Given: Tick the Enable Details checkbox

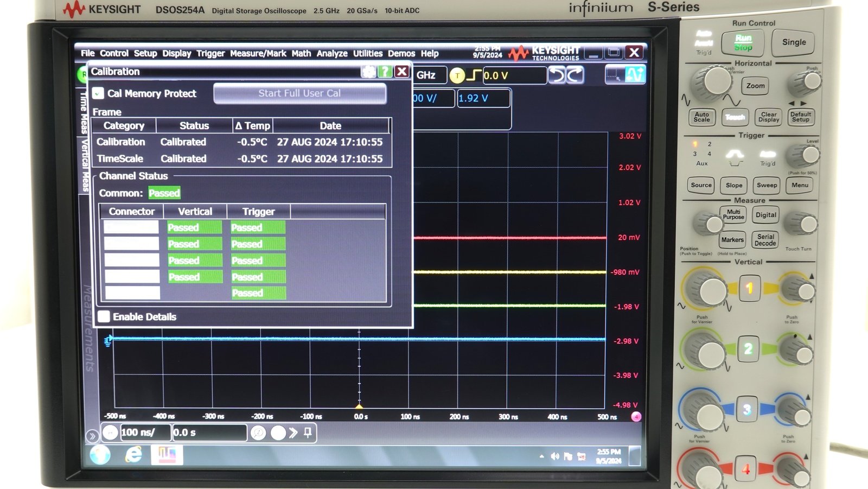Looking at the screenshot, I should 104,316.
